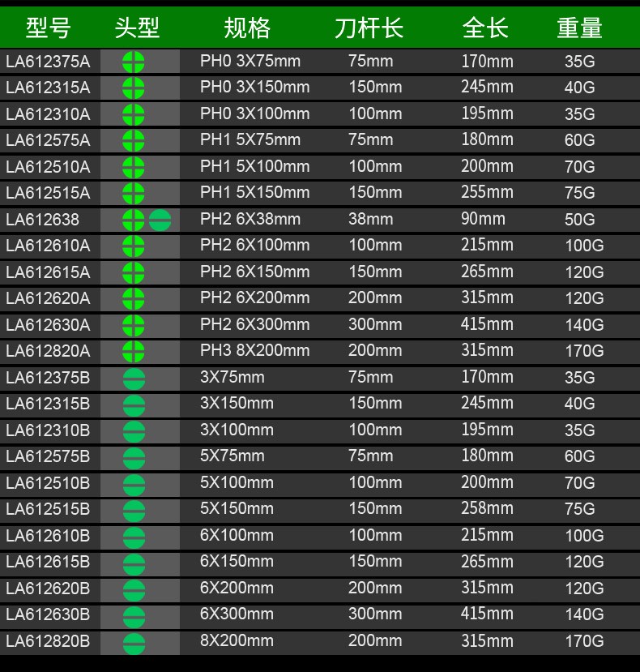The height and width of the screenshot is (672, 640).
Task: Click the 60G weight in row LA612575B
Action: pyautogui.click(x=579, y=456)
